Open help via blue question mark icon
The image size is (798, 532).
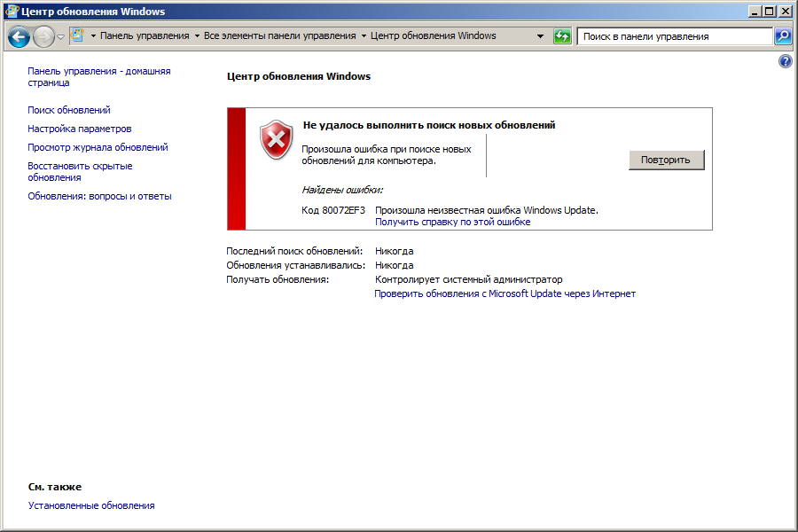point(786,61)
